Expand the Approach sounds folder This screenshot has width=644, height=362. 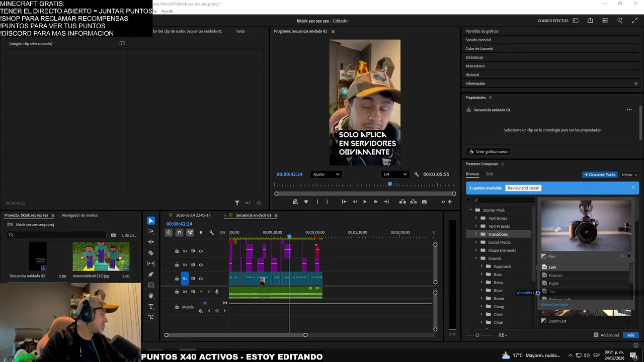coord(481,266)
